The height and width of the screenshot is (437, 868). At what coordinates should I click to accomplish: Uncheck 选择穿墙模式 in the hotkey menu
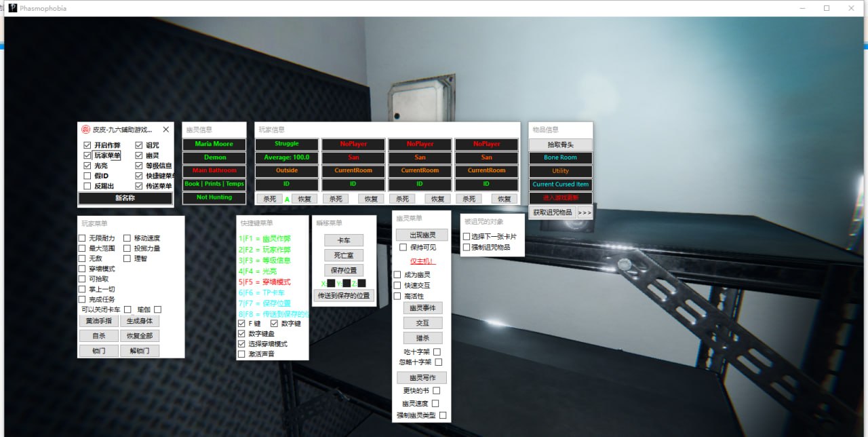click(241, 344)
